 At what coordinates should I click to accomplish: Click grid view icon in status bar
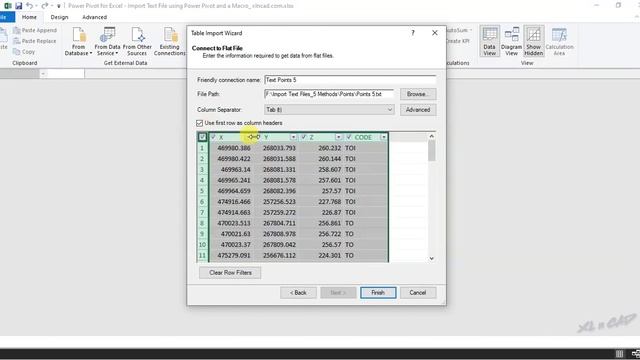619,354
